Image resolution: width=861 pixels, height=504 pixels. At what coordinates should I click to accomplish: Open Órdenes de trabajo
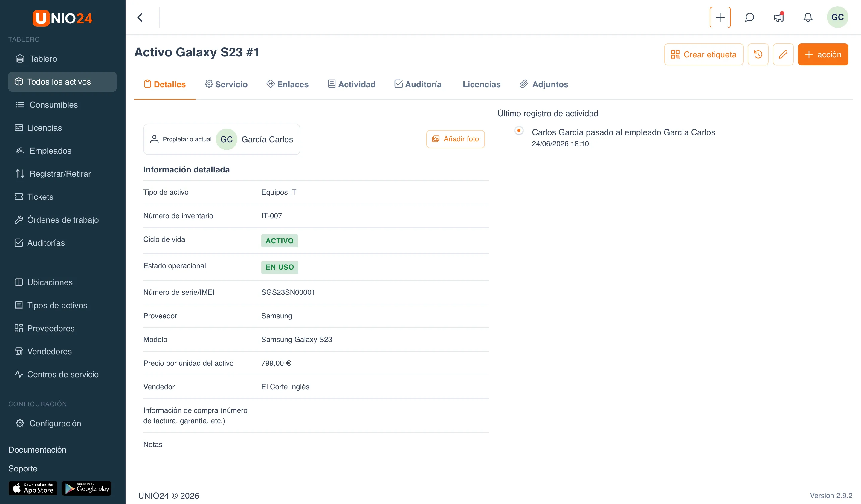click(x=62, y=220)
